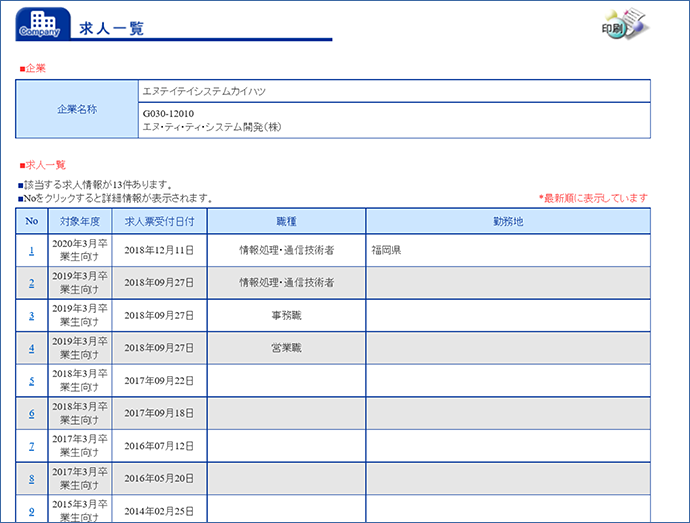
Task: Click the エヌ・ティ・ティ・システム開発(株) company name
Action: 212,127
